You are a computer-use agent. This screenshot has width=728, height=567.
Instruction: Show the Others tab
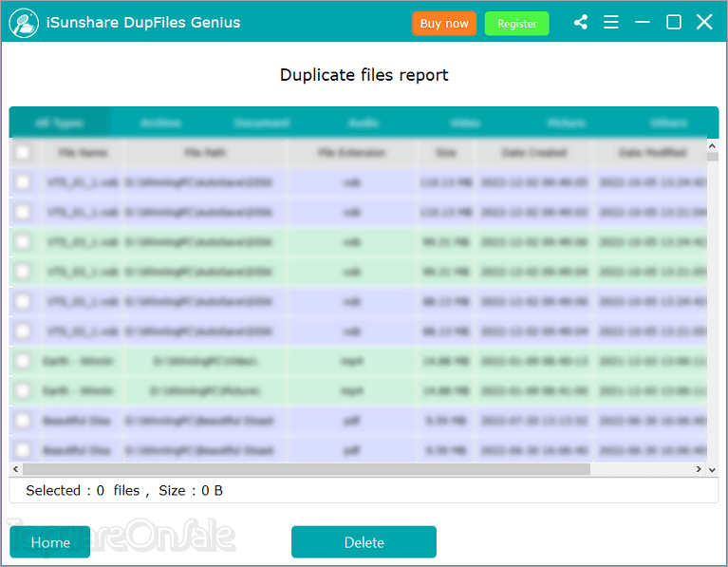(x=668, y=123)
